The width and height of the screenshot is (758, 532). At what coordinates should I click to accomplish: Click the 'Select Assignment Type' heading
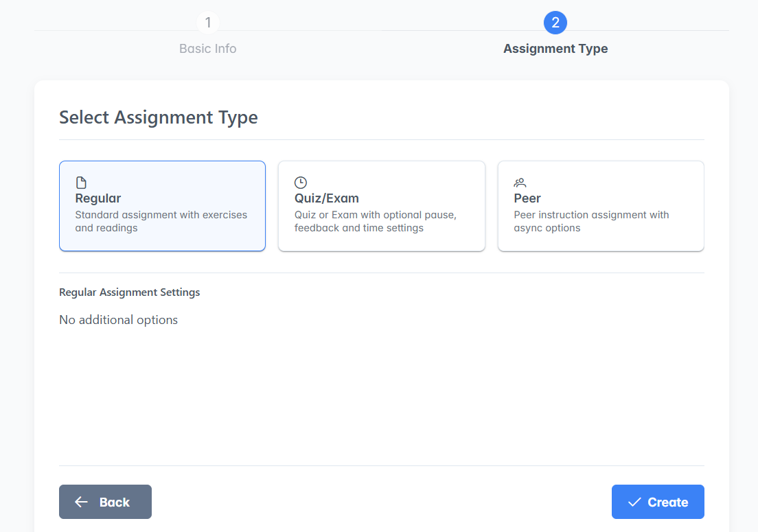point(159,117)
